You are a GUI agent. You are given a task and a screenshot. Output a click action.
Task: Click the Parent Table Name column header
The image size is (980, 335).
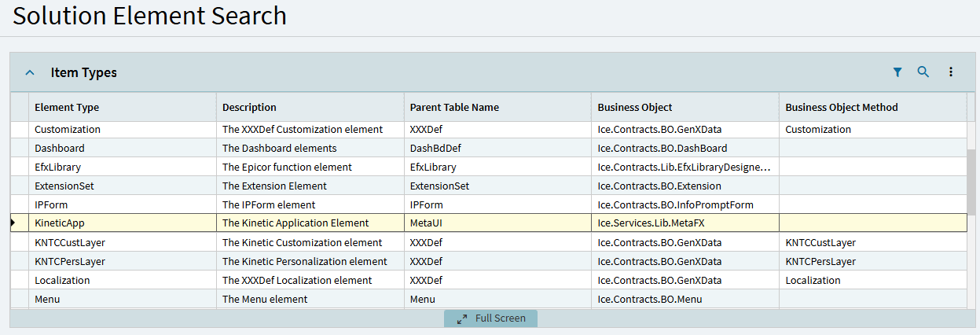click(x=454, y=108)
